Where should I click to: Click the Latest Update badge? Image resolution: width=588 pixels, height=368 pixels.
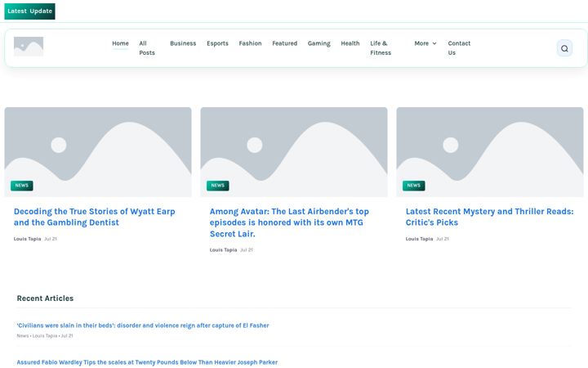click(29, 11)
